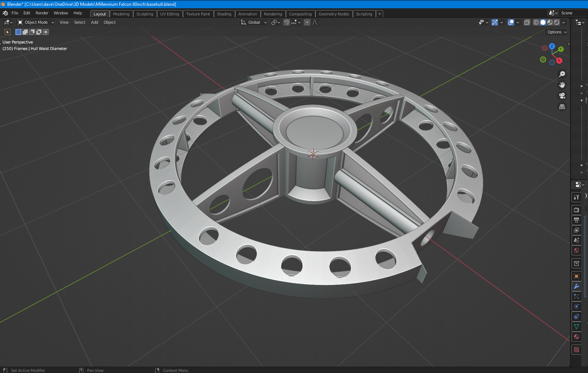Viewport: 588px width, 373px height.
Task: Toggle Show Overlays button
Action: click(511, 22)
